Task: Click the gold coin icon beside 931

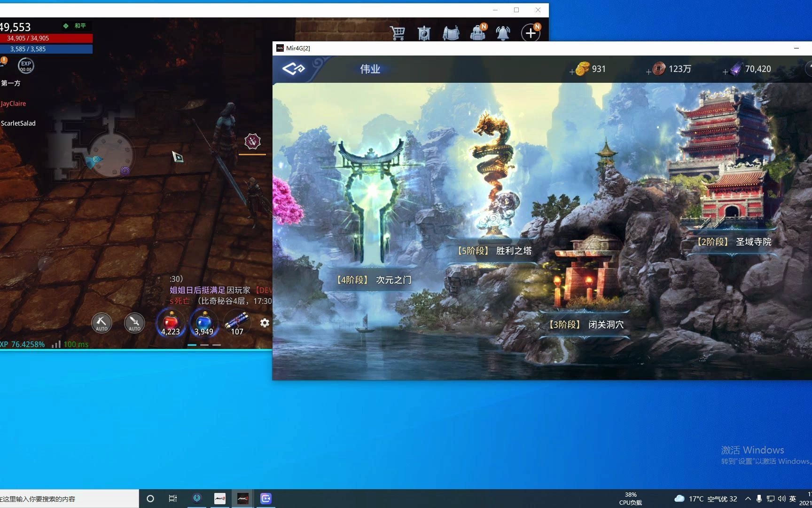Action: tap(582, 69)
